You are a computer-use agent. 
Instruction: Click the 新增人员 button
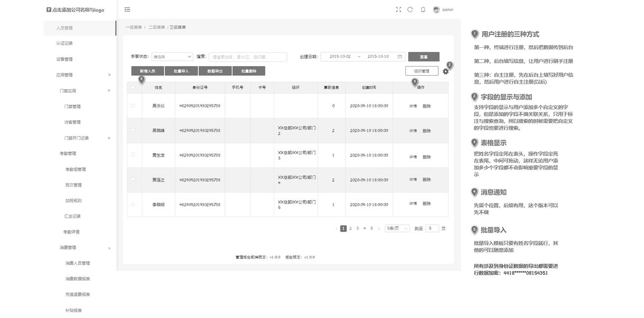(x=147, y=71)
